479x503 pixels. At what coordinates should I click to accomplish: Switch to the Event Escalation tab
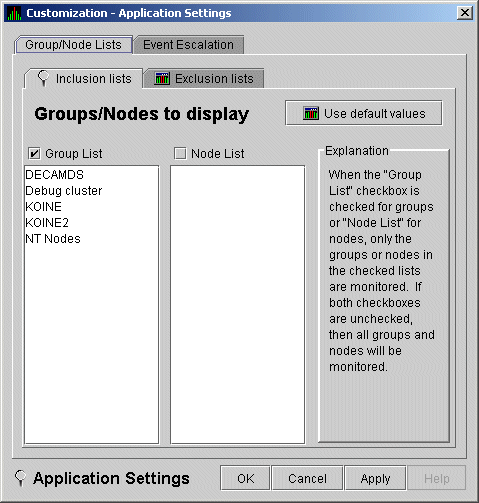coord(189,45)
